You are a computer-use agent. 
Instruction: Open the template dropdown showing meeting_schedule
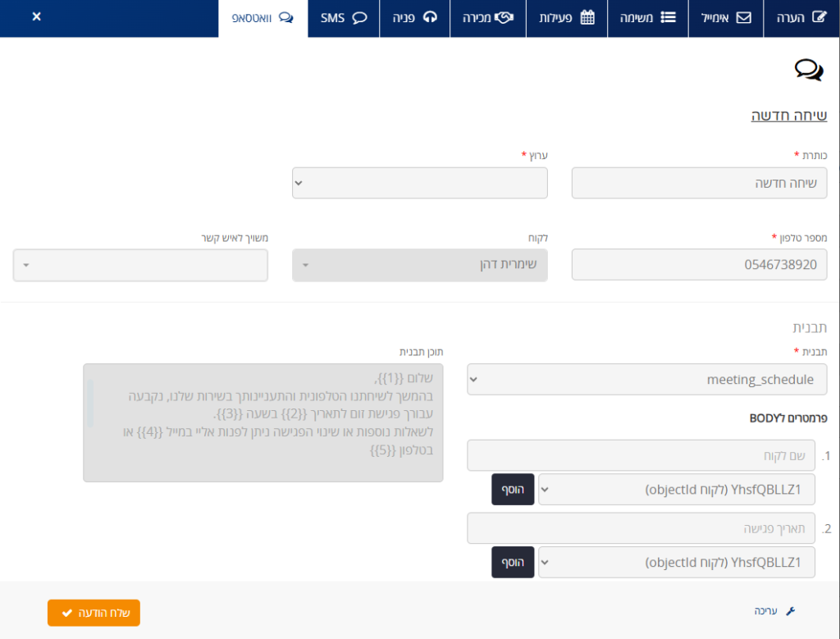(x=641, y=380)
